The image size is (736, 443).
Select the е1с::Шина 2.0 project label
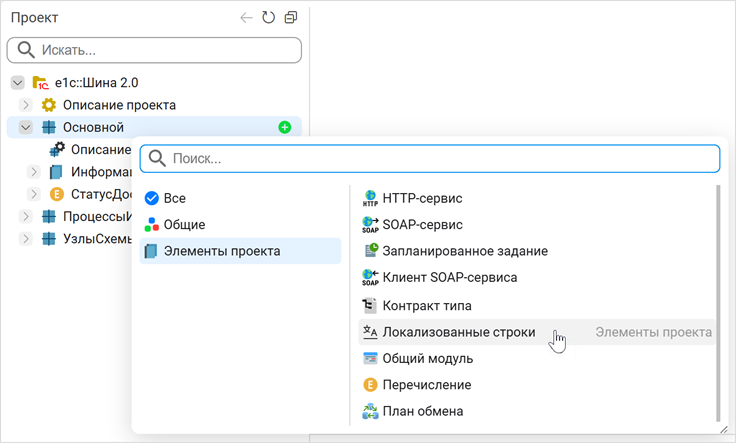click(x=97, y=83)
